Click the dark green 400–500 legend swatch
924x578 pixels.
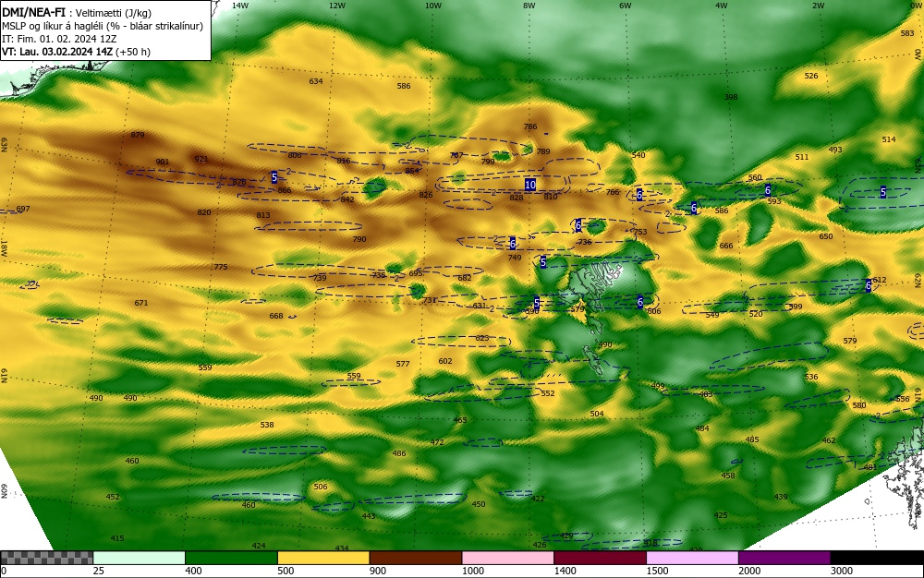(231, 558)
